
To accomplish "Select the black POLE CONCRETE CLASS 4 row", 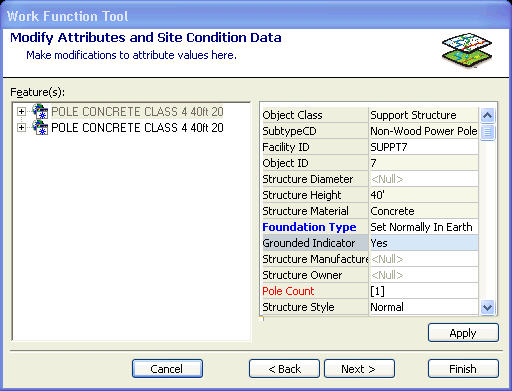I will (x=137, y=128).
